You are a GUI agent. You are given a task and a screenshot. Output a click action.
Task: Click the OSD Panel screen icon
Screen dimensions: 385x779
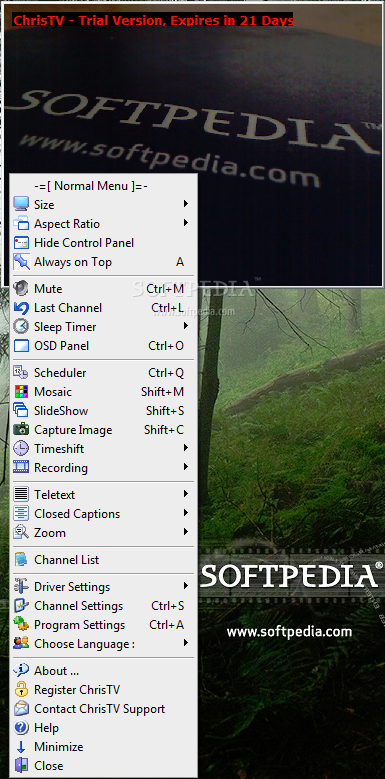21,346
